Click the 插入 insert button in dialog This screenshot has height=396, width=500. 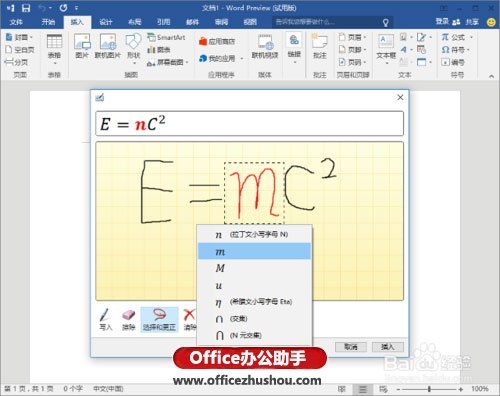click(x=388, y=347)
